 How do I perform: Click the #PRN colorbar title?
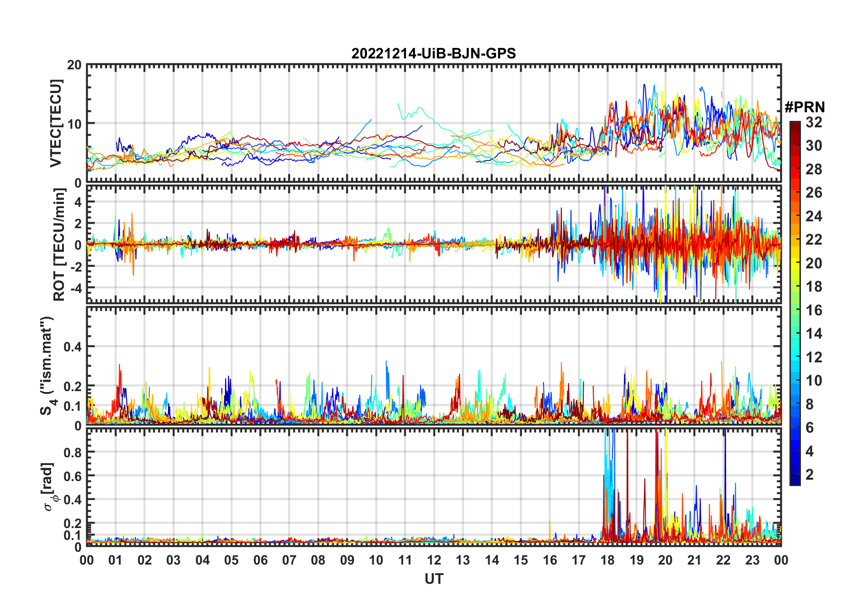tap(805, 107)
